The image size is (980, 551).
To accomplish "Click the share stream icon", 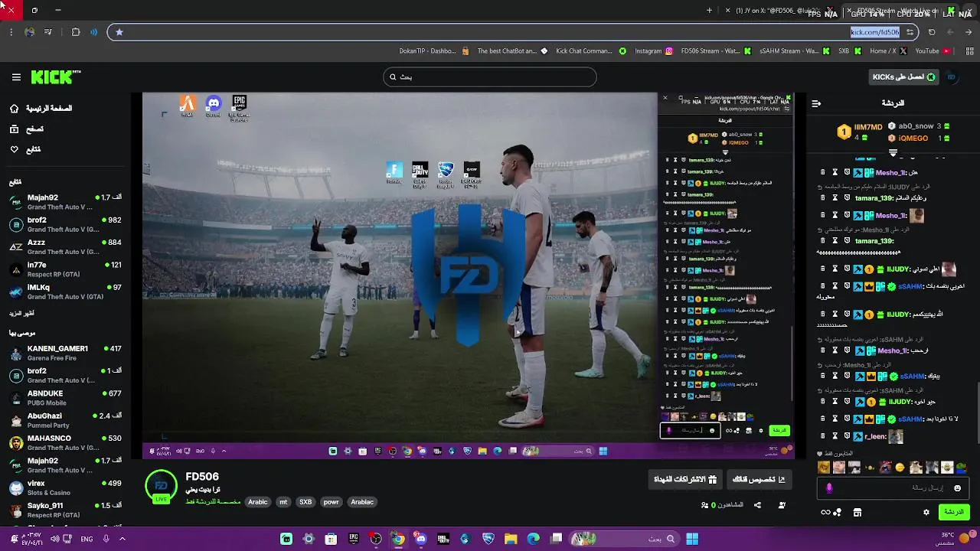I will [x=757, y=505].
